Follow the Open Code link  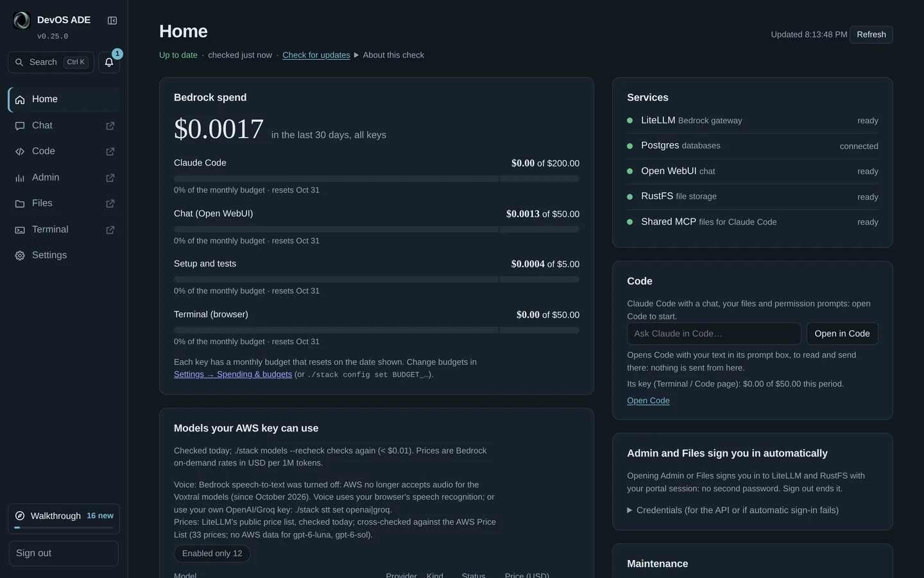tap(648, 401)
